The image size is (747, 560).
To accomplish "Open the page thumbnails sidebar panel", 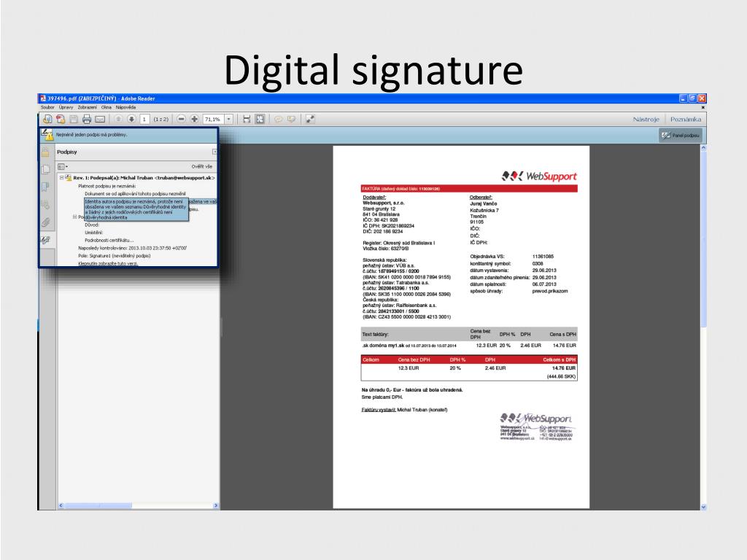I will 46,169.
